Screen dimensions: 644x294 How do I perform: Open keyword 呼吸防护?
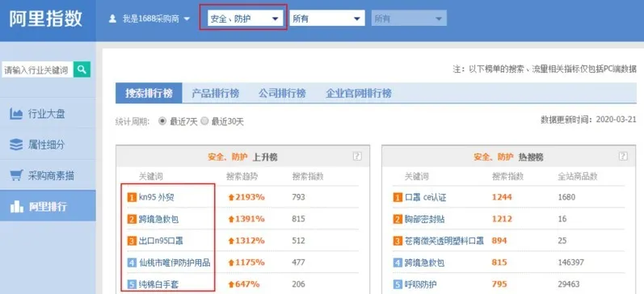click(421, 283)
